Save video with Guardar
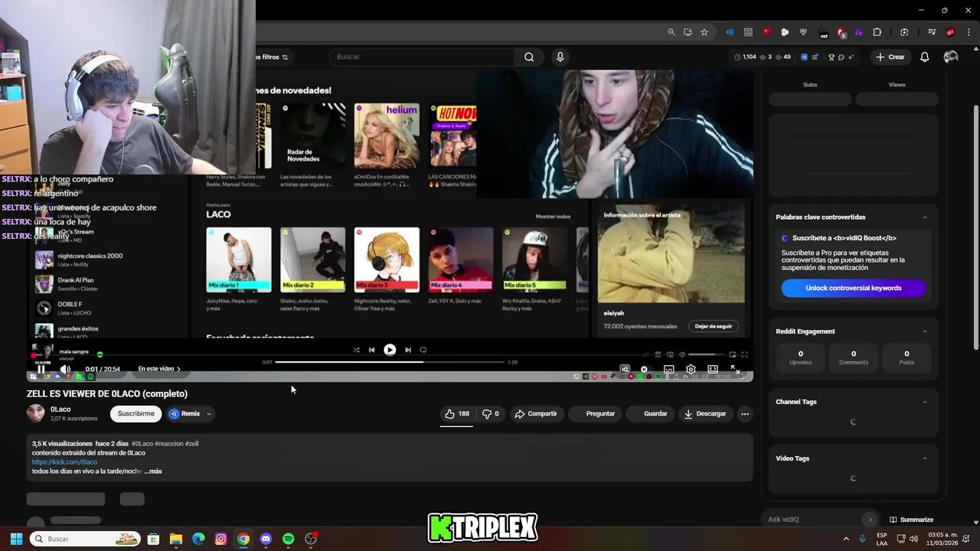 click(x=649, y=413)
